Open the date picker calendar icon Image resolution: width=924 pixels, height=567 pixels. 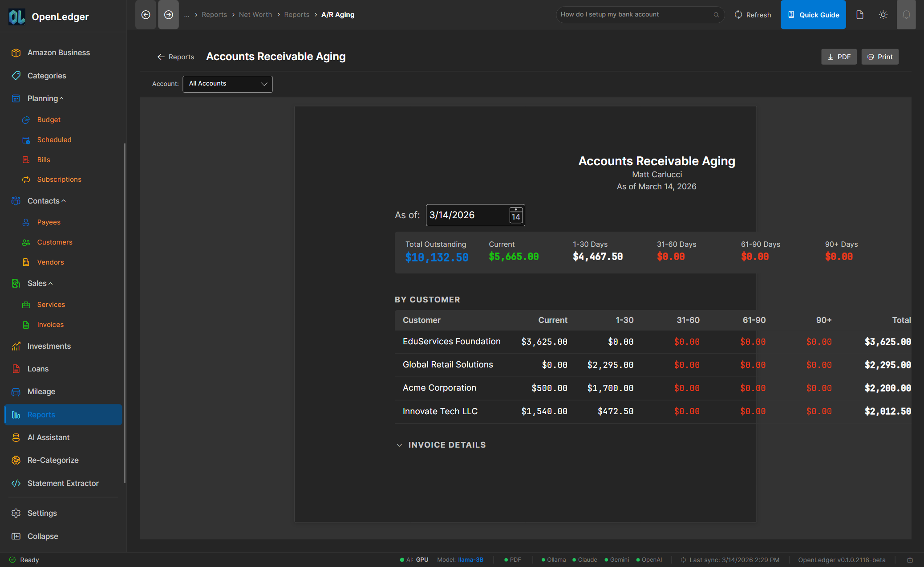(x=515, y=216)
